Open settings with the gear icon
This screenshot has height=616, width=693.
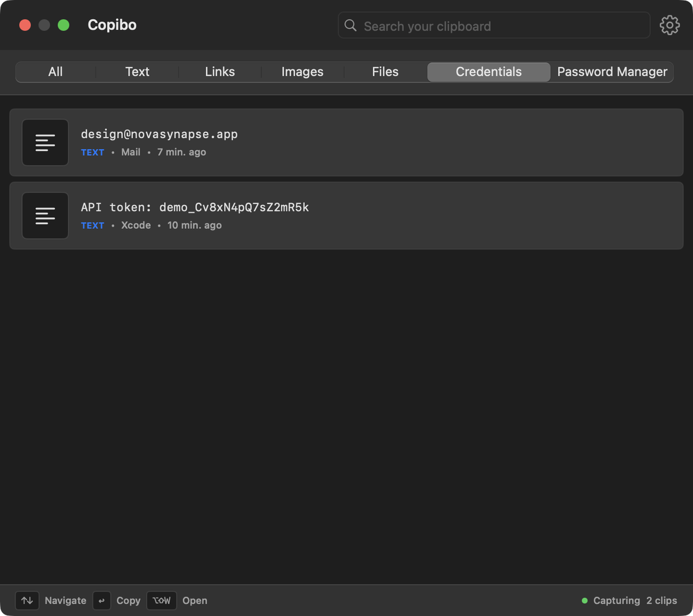click(669, 25)
